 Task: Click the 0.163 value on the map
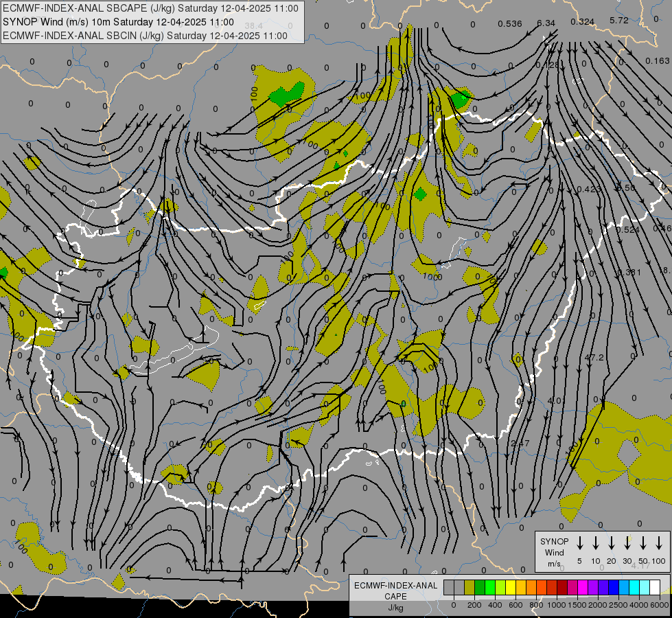point(657,61)
